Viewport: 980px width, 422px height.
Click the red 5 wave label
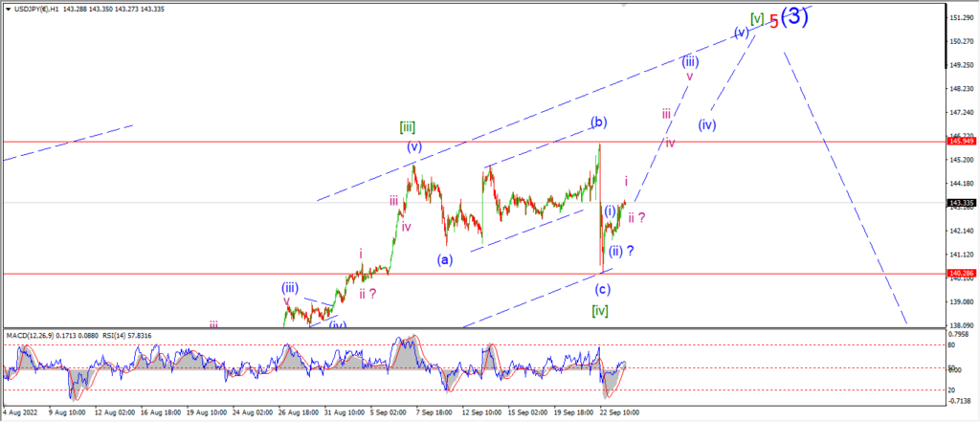pos(773,22)
